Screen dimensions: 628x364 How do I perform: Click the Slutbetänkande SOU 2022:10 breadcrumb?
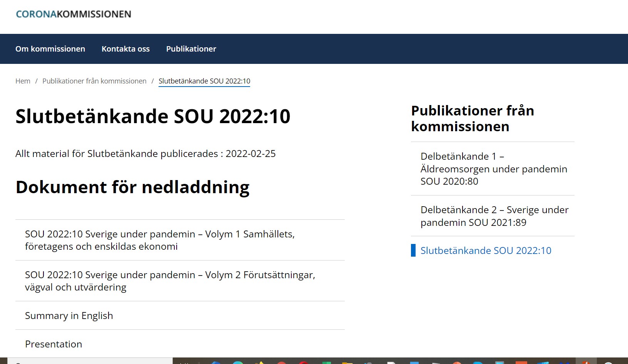(x=204, y=81)
